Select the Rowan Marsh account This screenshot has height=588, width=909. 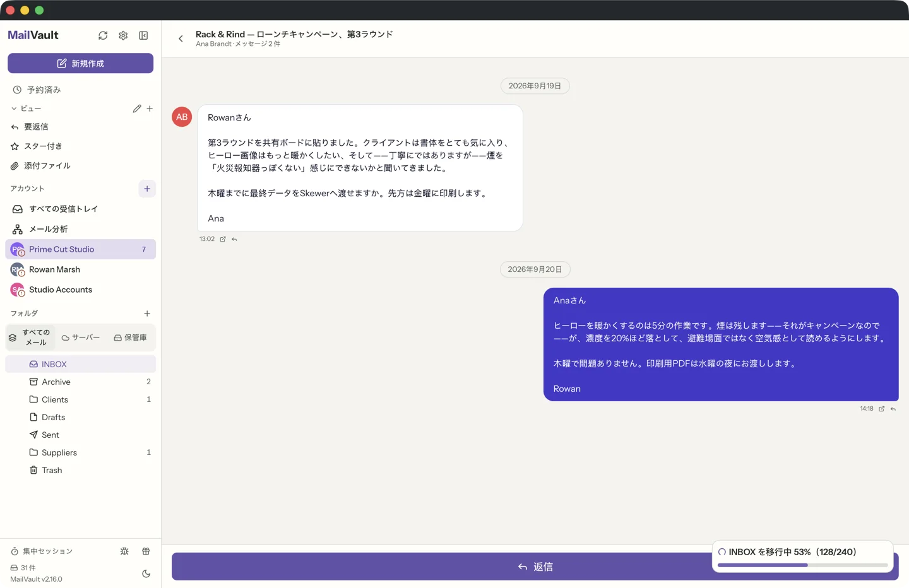[80, 269]
